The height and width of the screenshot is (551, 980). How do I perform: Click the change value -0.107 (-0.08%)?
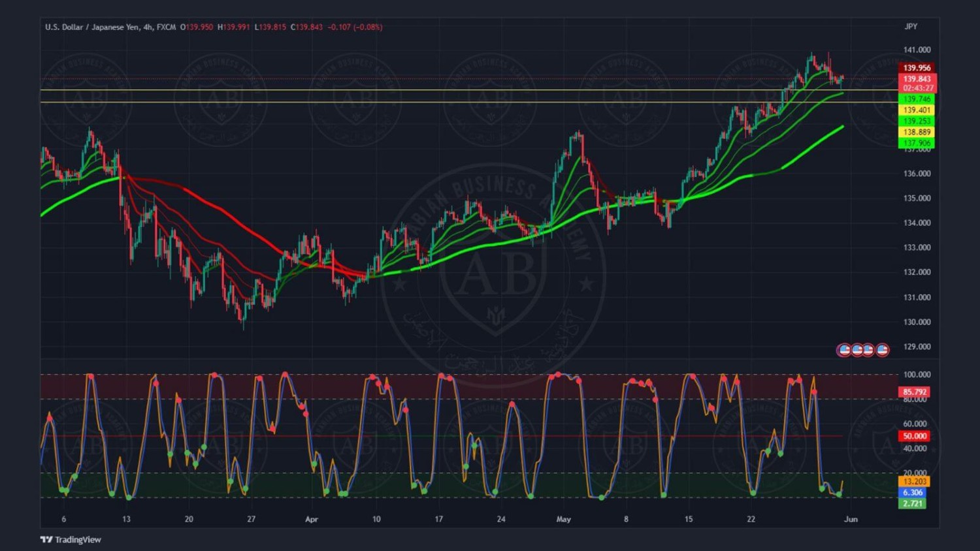tap(355, 27)
